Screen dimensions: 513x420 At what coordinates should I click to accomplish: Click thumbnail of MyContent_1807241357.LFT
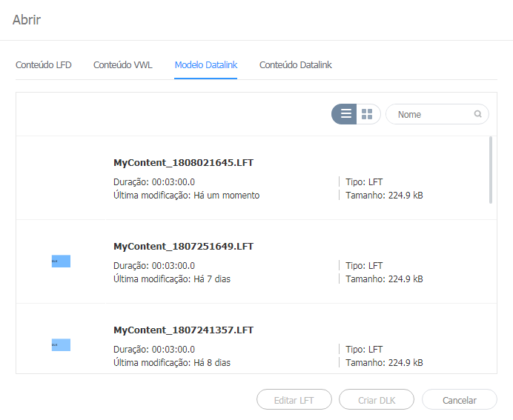61,344
